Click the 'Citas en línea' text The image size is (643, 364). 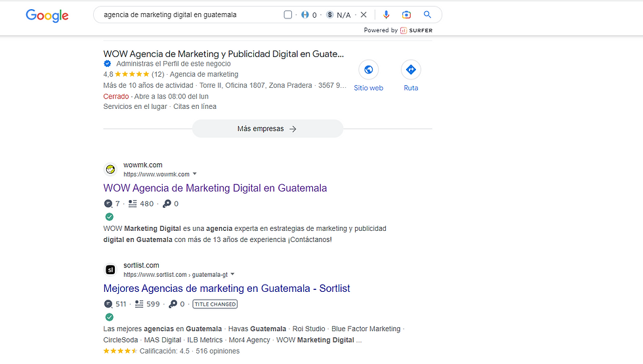click(195, 106)
